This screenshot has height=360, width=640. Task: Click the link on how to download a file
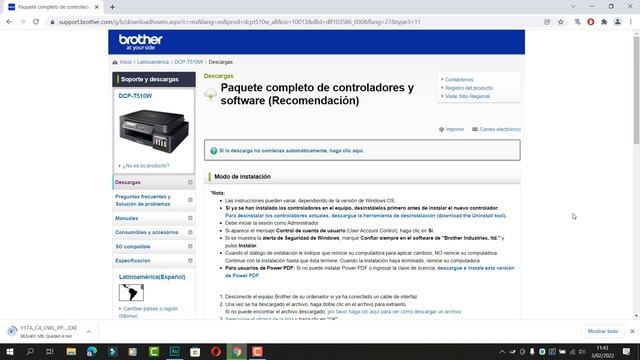pos(394,311)
